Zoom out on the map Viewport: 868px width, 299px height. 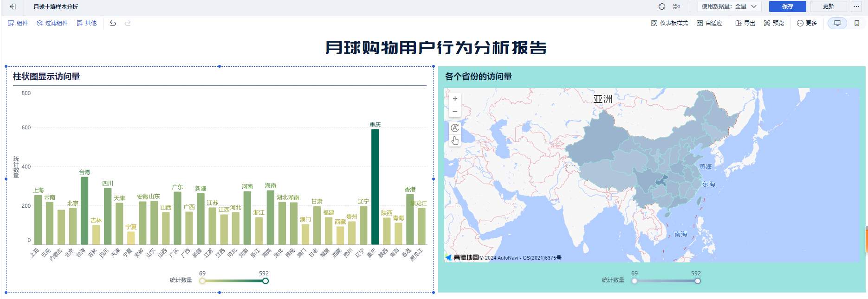pos(455,111)
